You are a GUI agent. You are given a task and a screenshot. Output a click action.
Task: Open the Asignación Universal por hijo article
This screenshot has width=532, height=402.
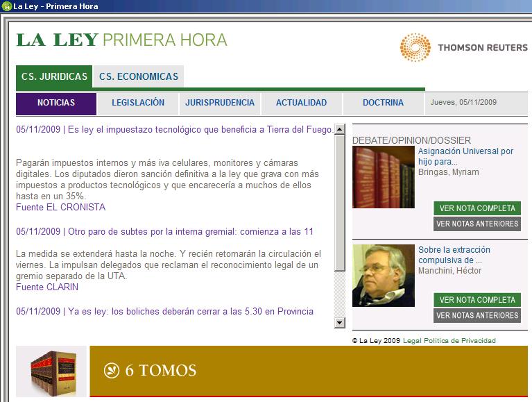tap(465, 156)
